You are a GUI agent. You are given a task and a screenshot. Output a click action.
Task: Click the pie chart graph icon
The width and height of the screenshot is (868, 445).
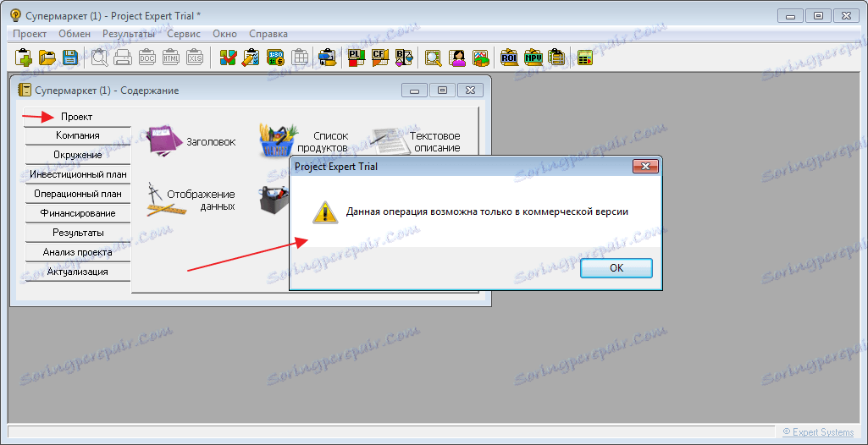pos(480,57)
